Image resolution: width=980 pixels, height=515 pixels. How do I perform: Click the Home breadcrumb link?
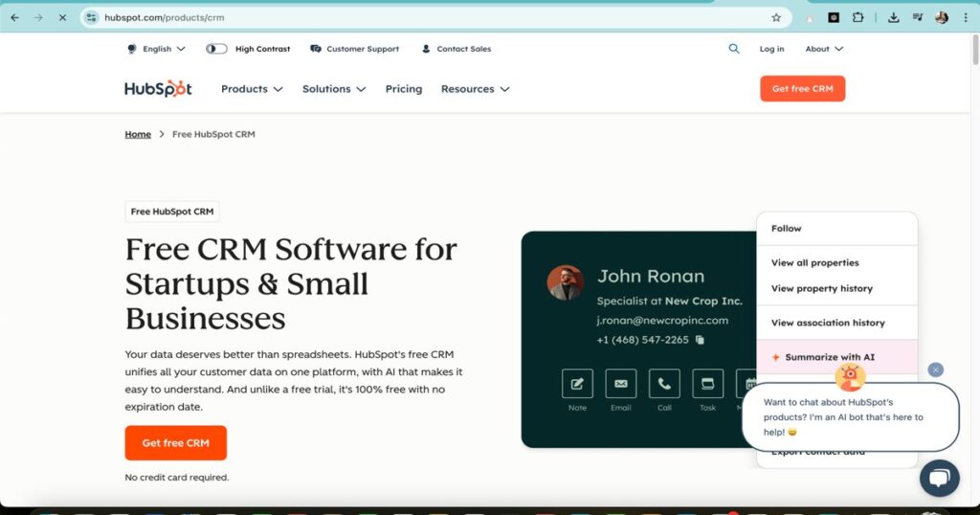(138, 134)
